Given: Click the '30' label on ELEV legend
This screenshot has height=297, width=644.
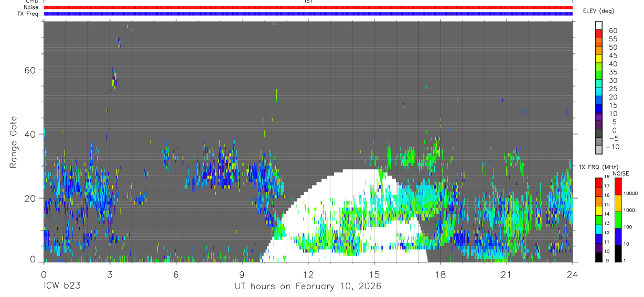Looking at the screenshot, I should tap(613, 80).
